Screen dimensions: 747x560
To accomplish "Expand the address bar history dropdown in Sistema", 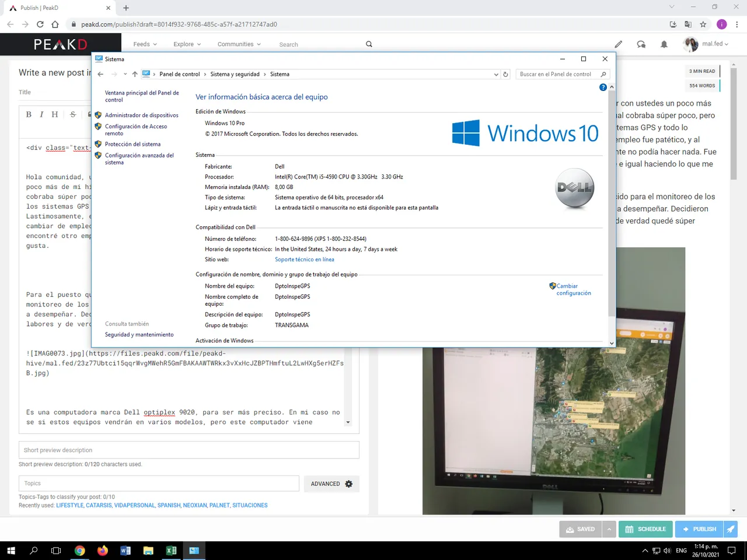I will pyautogui.click(x=496, y=74).
